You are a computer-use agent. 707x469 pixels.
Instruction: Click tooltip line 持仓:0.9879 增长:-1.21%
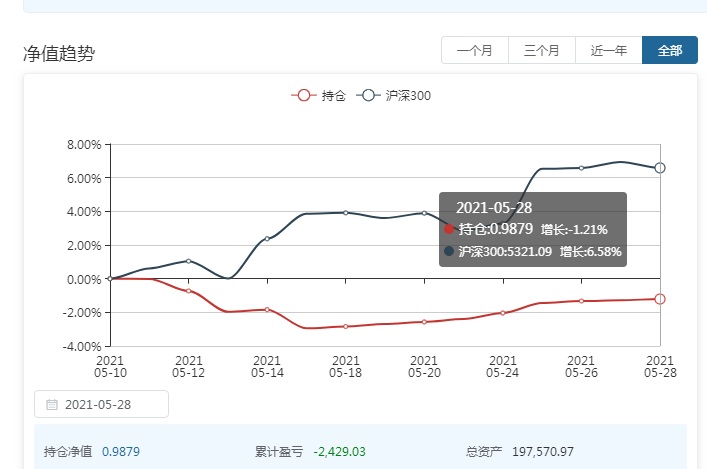pos(526,229)
